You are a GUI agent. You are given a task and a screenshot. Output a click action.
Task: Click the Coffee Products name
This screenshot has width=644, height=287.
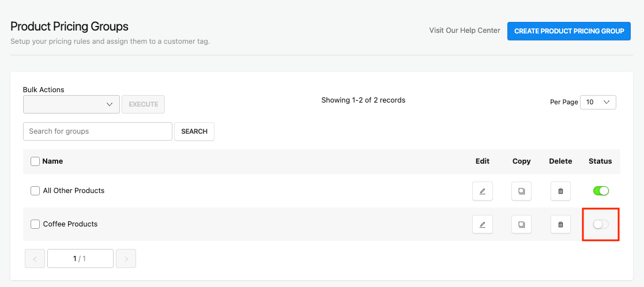[x=70, y=224]
